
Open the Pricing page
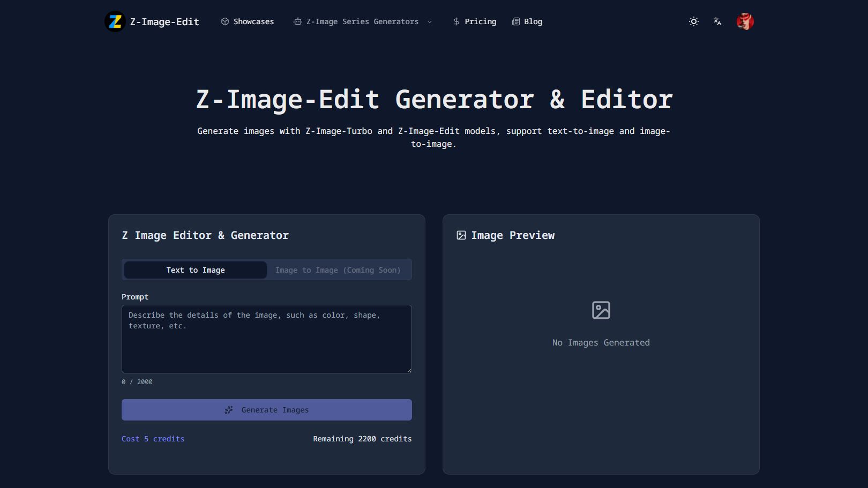[x=480, y=21]
